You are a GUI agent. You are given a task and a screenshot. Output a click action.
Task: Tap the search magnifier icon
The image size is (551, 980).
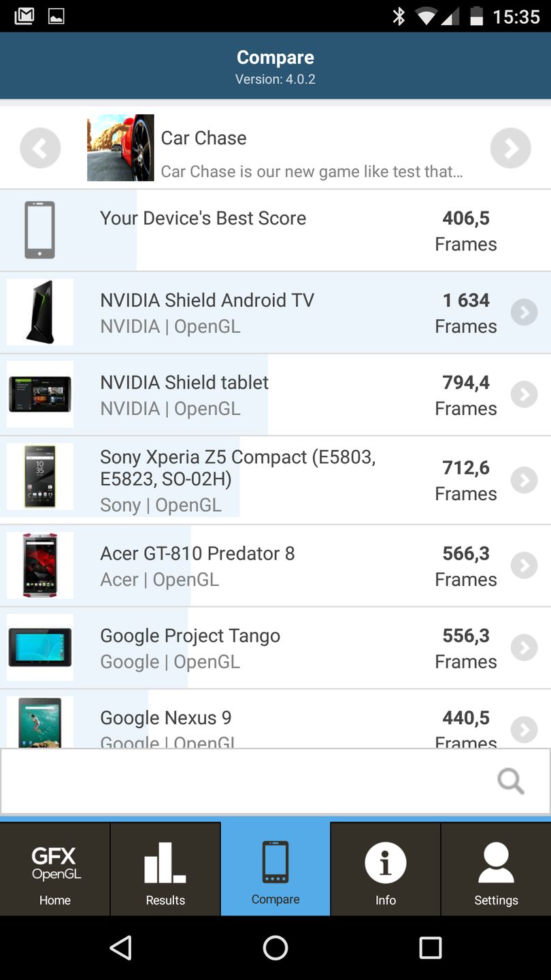point(510,781)
